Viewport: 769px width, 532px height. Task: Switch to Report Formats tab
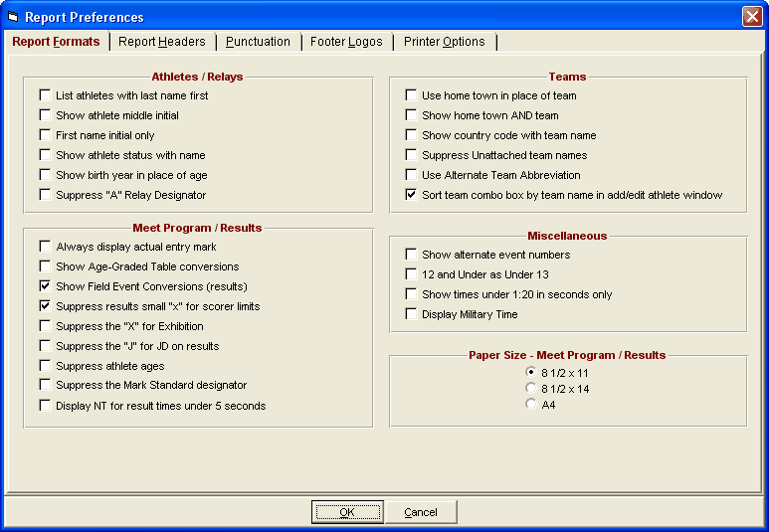(x=56, y=42)
